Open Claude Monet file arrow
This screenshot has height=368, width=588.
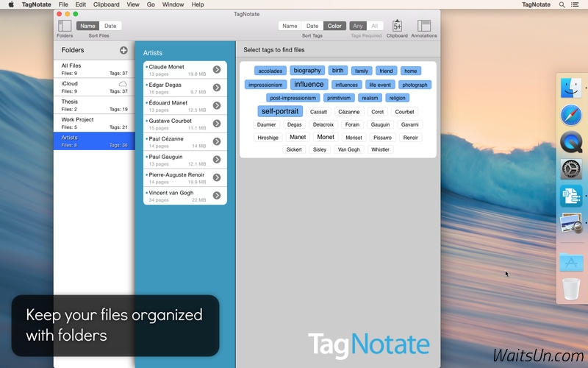click(x=217, y=69)
